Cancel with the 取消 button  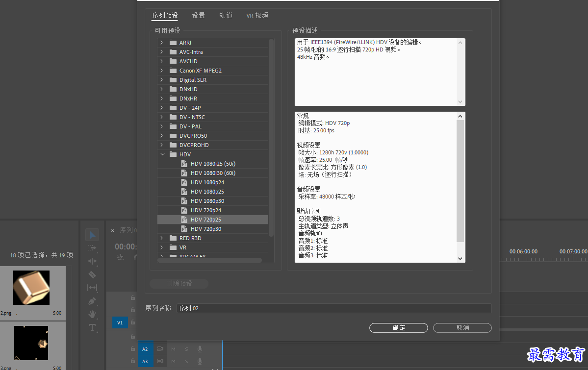[x=462, y=328]
